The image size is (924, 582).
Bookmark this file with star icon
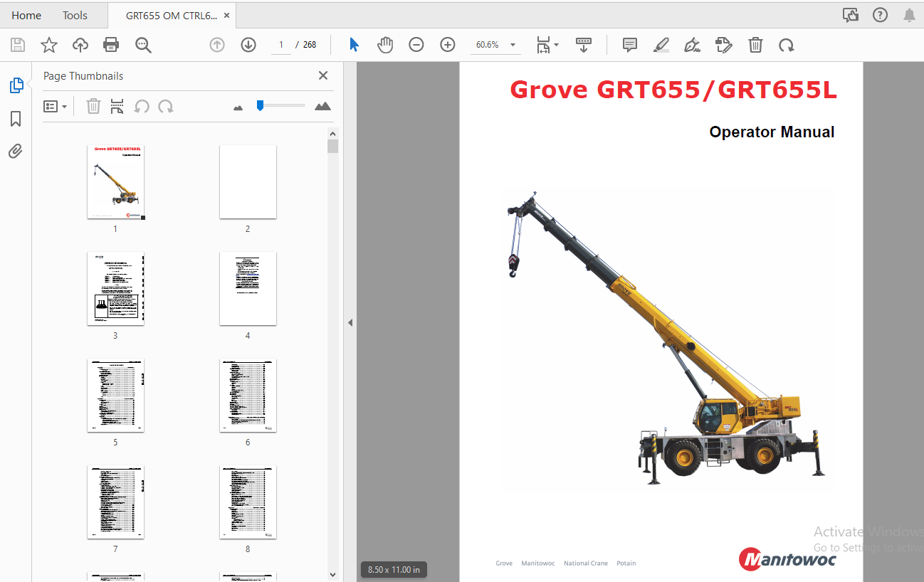tap(49, 45)
